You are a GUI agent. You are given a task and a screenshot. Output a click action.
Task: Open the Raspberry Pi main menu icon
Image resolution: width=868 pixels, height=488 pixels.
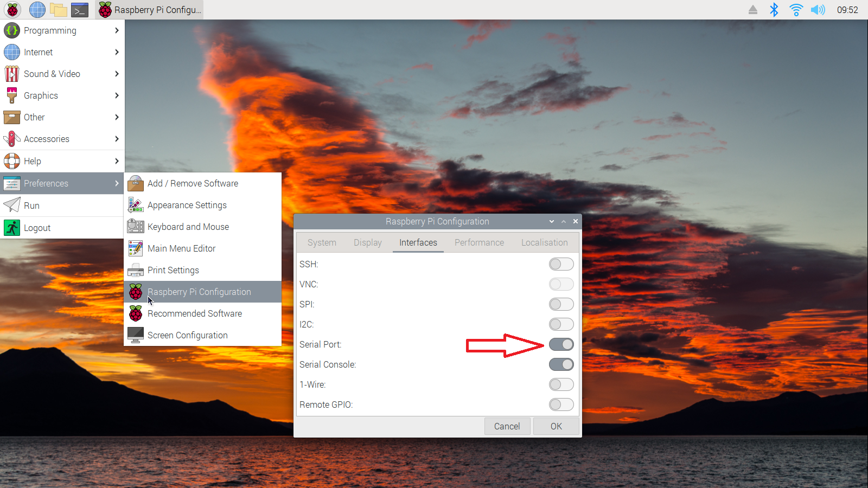pos(12,10)
